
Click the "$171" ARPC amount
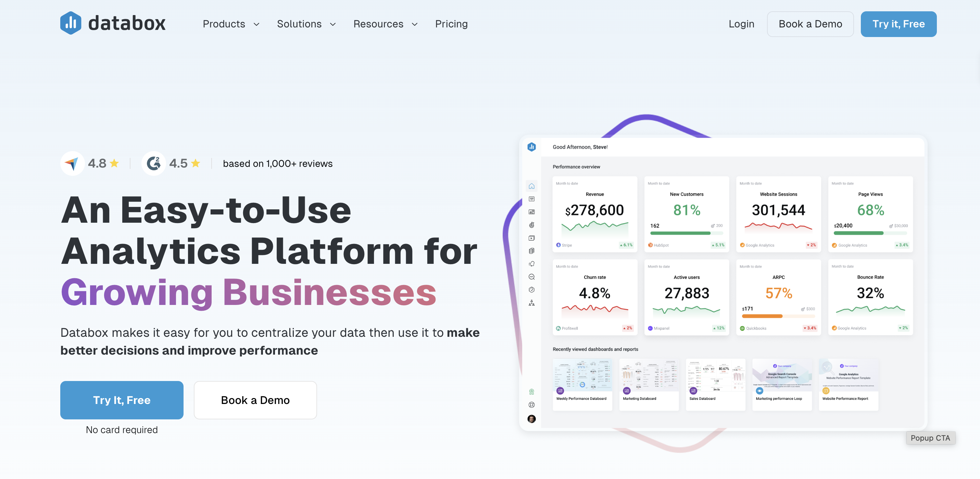click(747, 308)
